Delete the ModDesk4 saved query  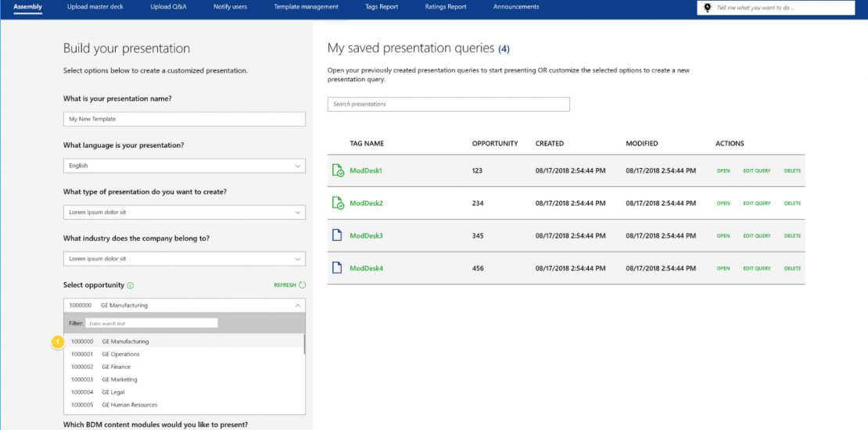[x=792, y=268]
